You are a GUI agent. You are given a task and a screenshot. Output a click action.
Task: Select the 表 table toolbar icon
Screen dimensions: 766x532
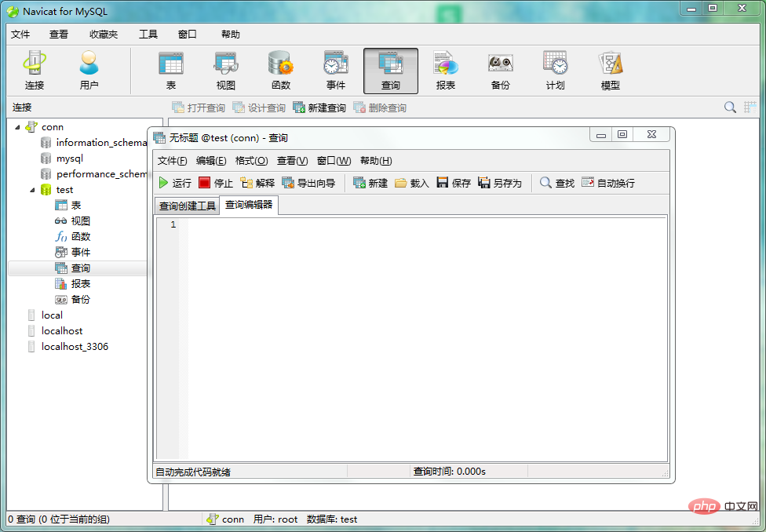(x=171, y=71)
